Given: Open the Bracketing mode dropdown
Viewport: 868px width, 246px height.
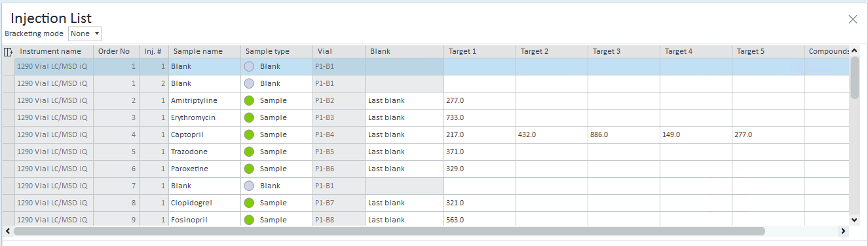Looking at the screenshot, I should point(85,33).
